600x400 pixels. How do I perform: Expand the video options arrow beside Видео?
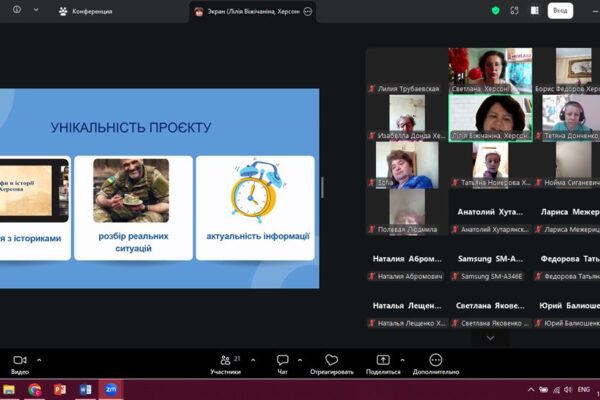pos(39,359)
